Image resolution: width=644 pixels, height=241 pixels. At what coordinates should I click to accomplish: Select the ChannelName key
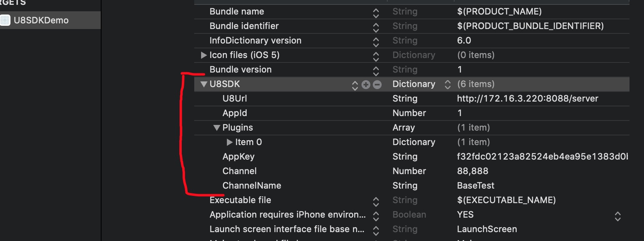pyautogui.click(x=252, y=186)
